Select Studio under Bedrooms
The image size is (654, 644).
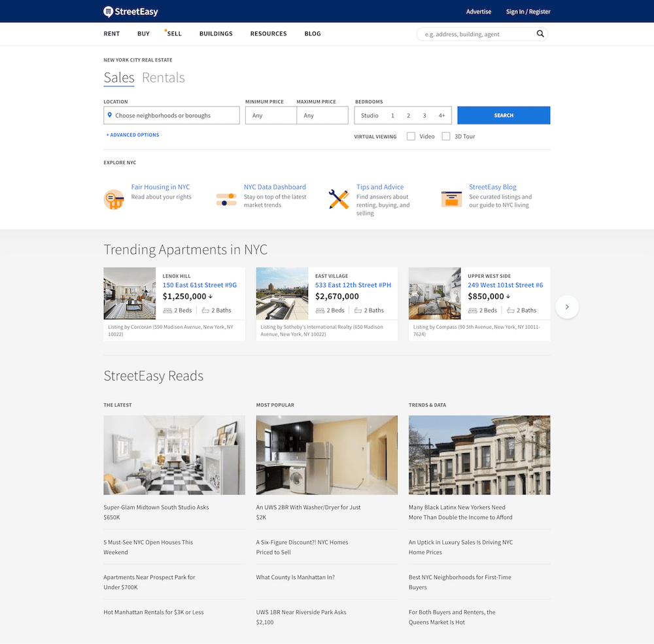[x=370, y=115]
